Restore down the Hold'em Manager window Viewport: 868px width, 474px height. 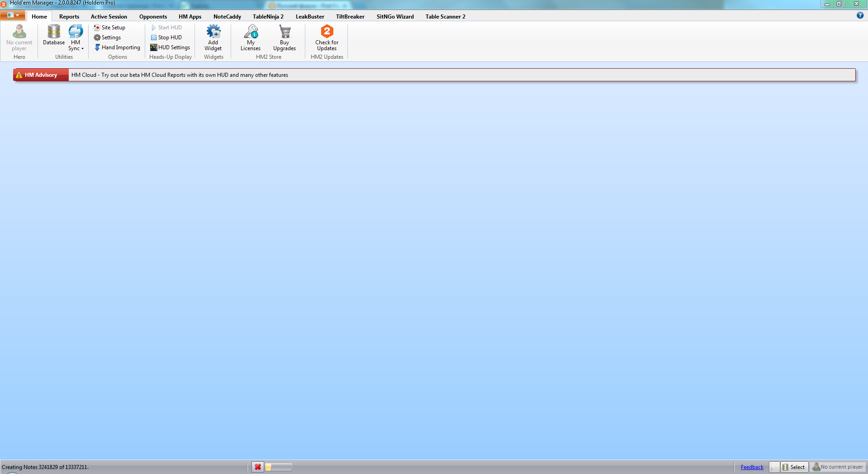[x=839, y=4]
